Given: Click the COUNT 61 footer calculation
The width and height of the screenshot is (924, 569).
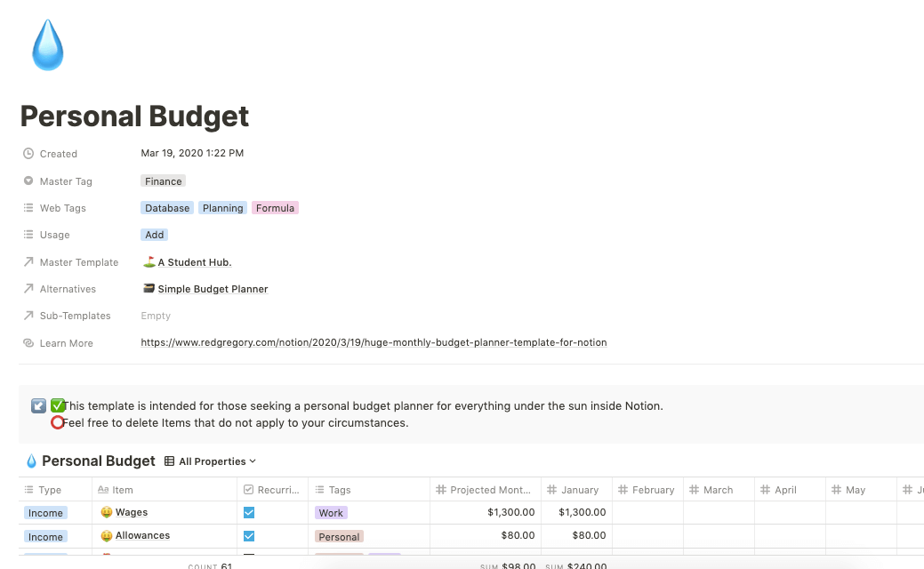Looking at the screenshot, I should (209, 565).
